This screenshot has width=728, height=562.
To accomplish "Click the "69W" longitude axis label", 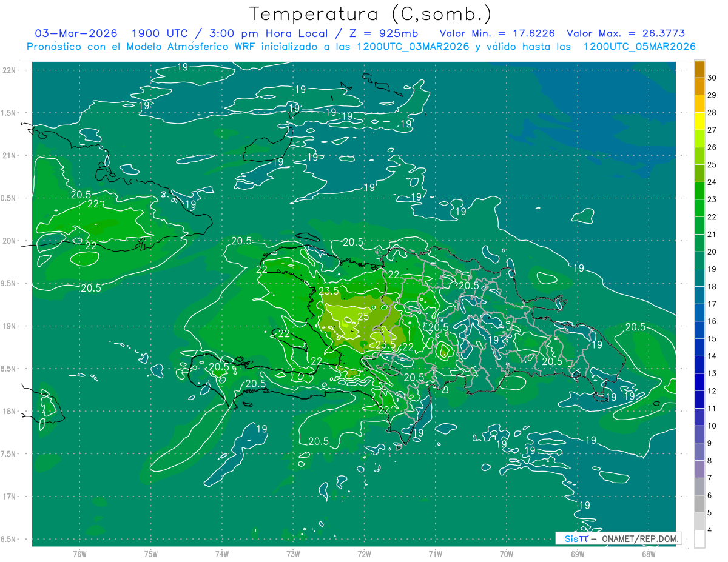I will click(x=578, y=554).
